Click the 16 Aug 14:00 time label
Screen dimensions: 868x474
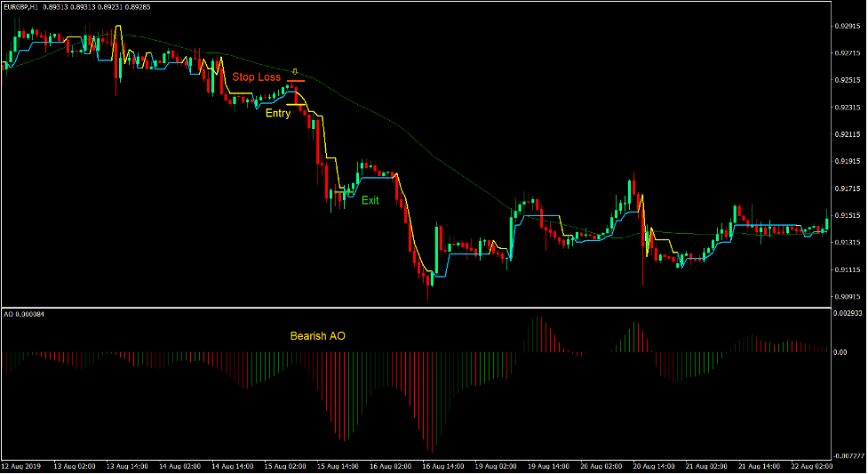(x=442, y=467)
